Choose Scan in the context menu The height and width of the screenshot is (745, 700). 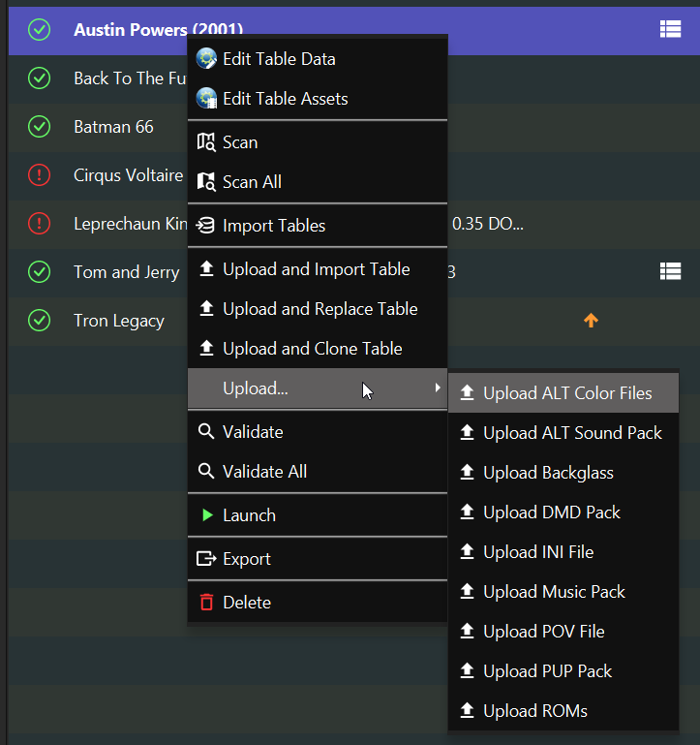[318, 142]
